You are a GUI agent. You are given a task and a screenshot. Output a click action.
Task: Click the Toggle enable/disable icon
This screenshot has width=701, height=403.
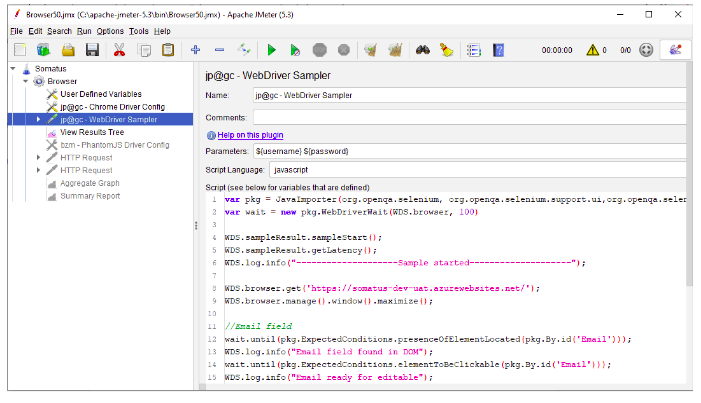coord(244,50)
